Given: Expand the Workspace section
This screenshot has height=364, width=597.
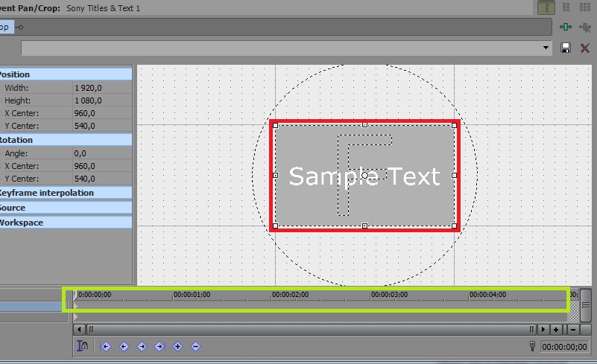Looking at the screenshot, I should (x=66, y=223).
